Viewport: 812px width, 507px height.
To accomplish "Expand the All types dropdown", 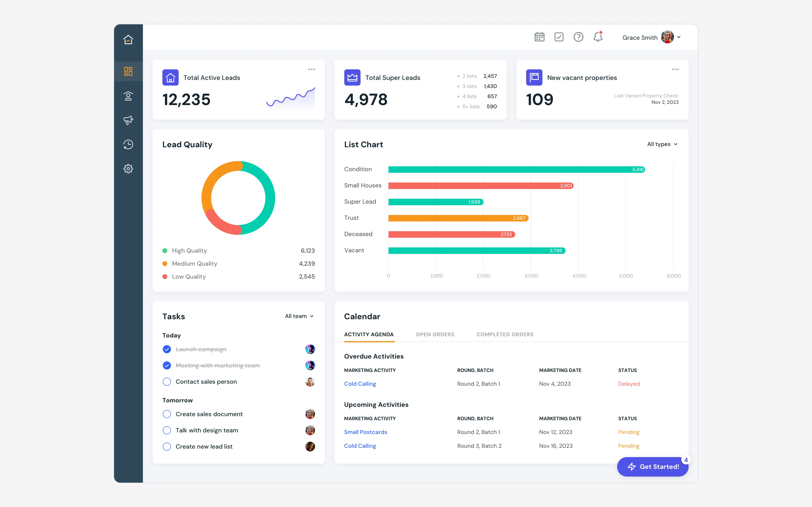I will (x=662, y=144).
